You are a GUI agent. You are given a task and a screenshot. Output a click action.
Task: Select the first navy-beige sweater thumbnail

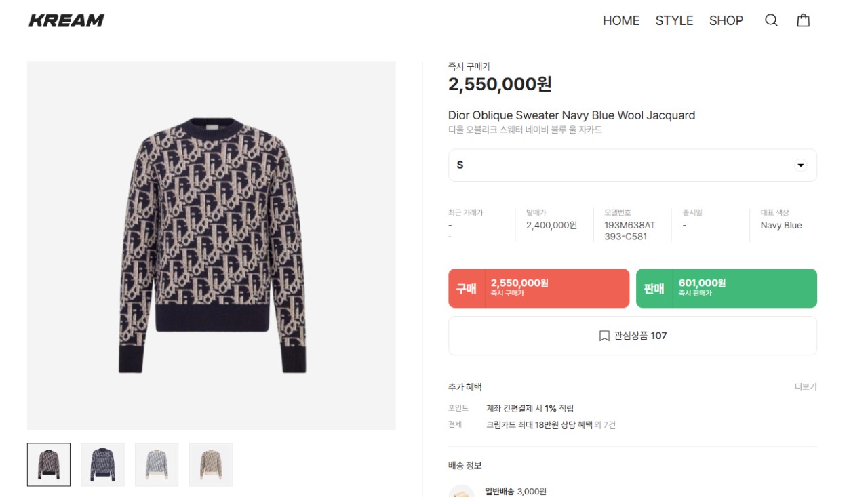(x=49, y=464)
